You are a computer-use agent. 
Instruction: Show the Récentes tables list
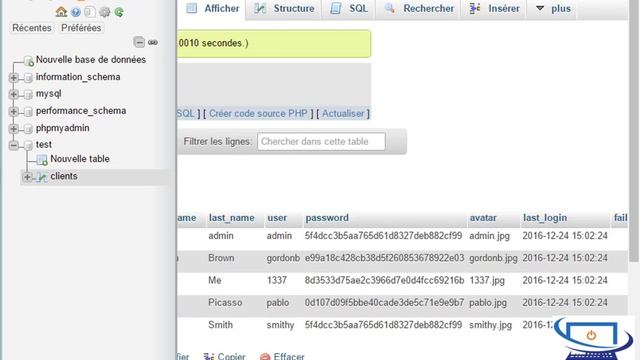tap(32, 28)
